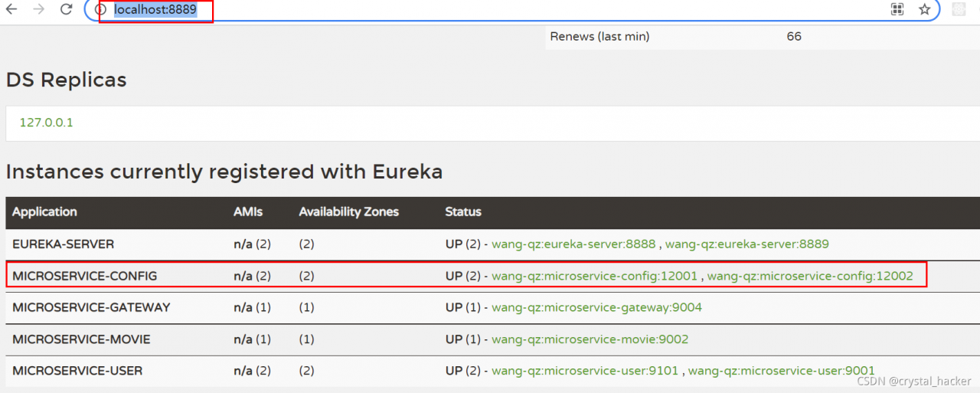Image resolution: width=980 pixels, height=393 pixels.
Task: Click the browser back arrow
Action: tap(12, 9)
